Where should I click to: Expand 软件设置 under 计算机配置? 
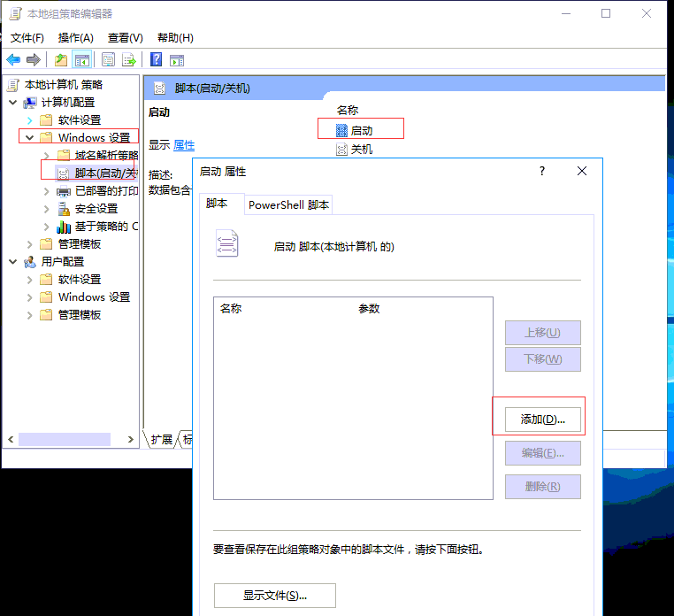click(x=29, y=120)
